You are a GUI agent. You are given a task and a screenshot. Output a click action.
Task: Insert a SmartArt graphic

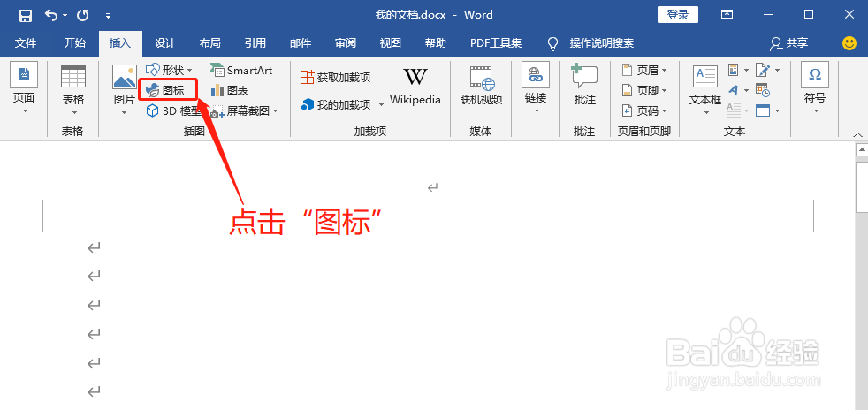pos(241,71)
